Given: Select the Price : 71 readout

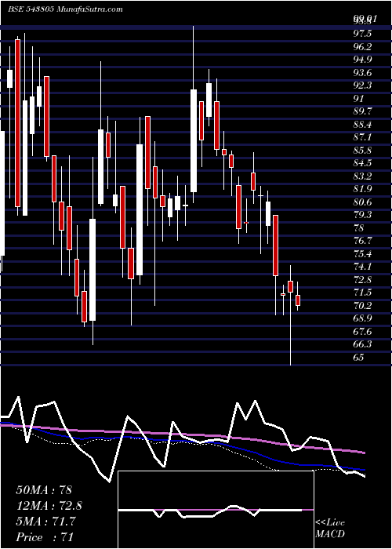Looking at the screenshot, I should [x=45, y=537].
